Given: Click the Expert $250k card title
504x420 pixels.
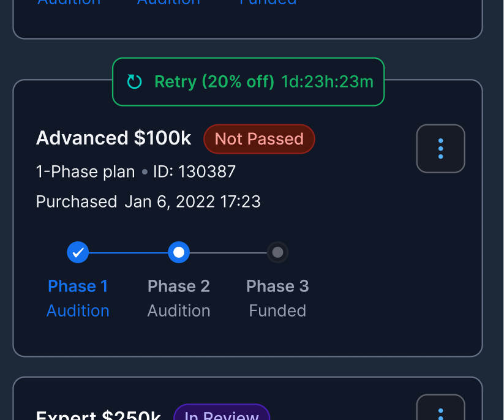Looking at the screenshot, I should click(x=99, y=415).
